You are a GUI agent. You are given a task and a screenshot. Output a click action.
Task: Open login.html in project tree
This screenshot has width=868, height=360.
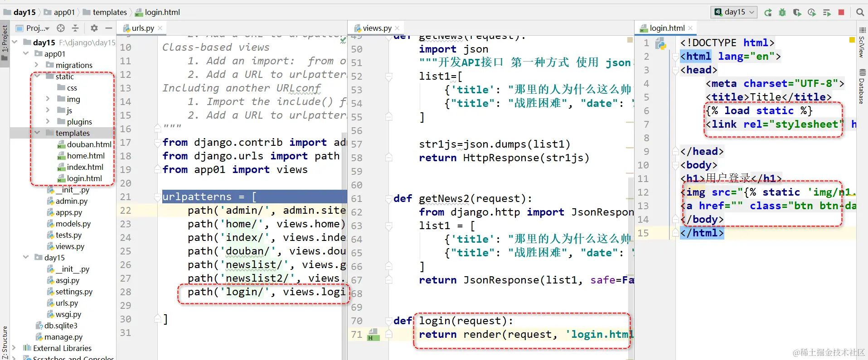80,178
